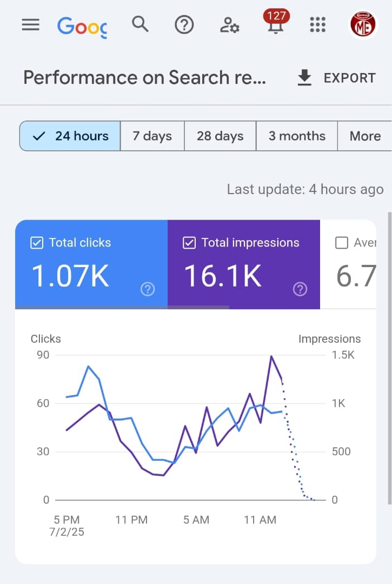Select the 3 months range
Screen dimensions: 392x584
(297, 136)
